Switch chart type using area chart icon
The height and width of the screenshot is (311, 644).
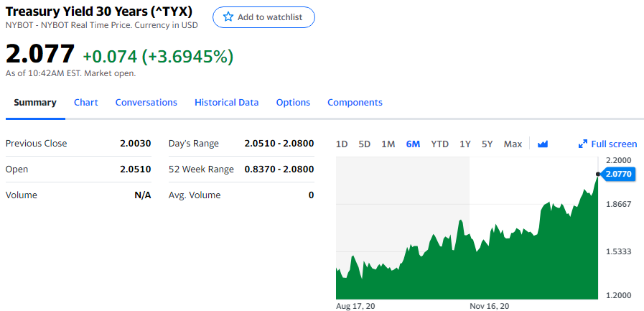click(543, 144)
